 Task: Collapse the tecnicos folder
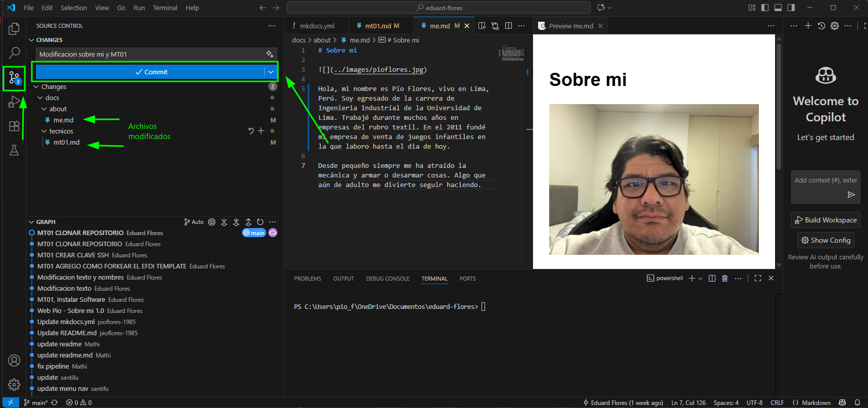point(44,131)
